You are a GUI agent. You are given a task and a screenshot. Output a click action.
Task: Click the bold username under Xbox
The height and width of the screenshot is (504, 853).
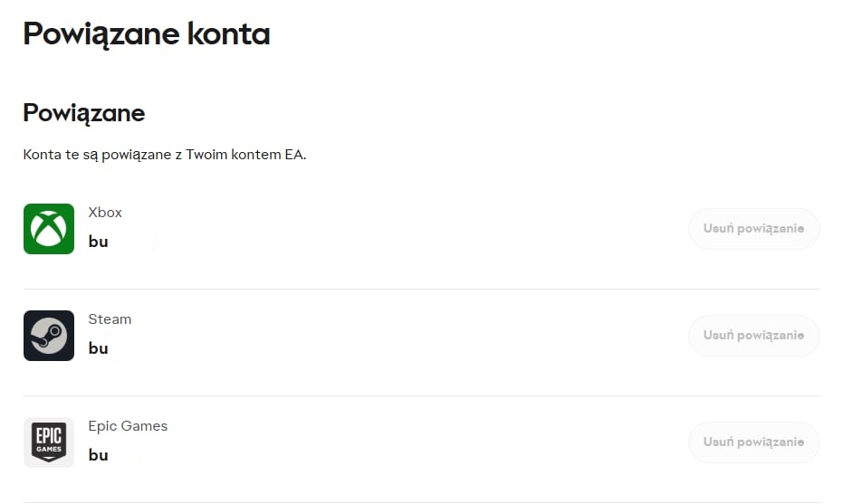pyautogui.click(x=99, y=242)
